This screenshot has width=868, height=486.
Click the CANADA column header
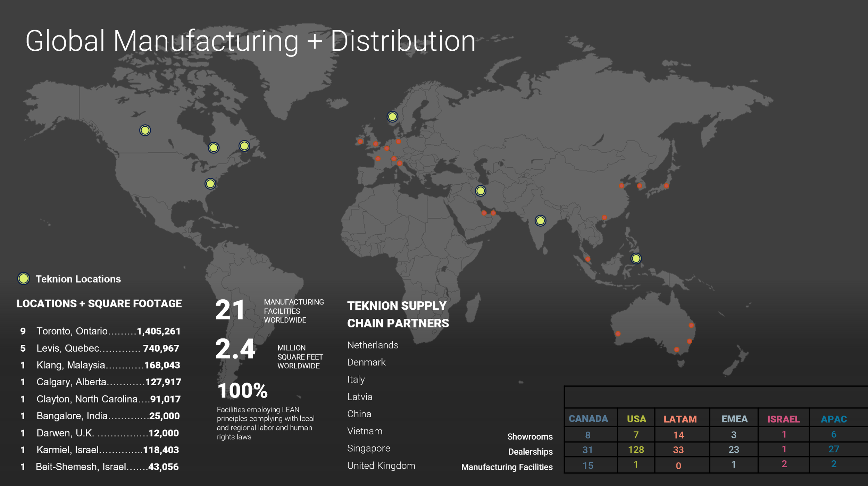click(x=588, y=419)
